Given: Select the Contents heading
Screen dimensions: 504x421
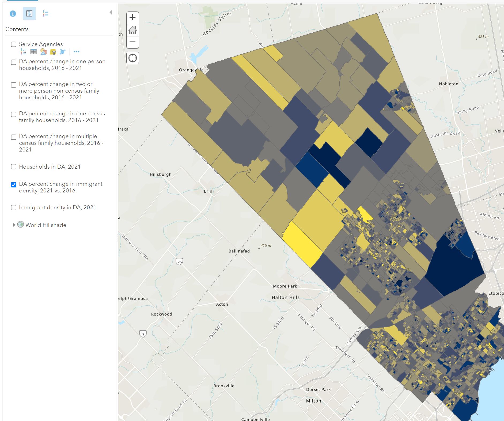Looking at the screenshot, I should coord(17,29).
